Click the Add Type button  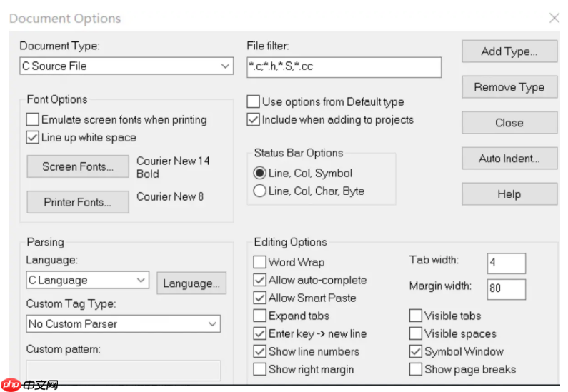pos(509,51)
